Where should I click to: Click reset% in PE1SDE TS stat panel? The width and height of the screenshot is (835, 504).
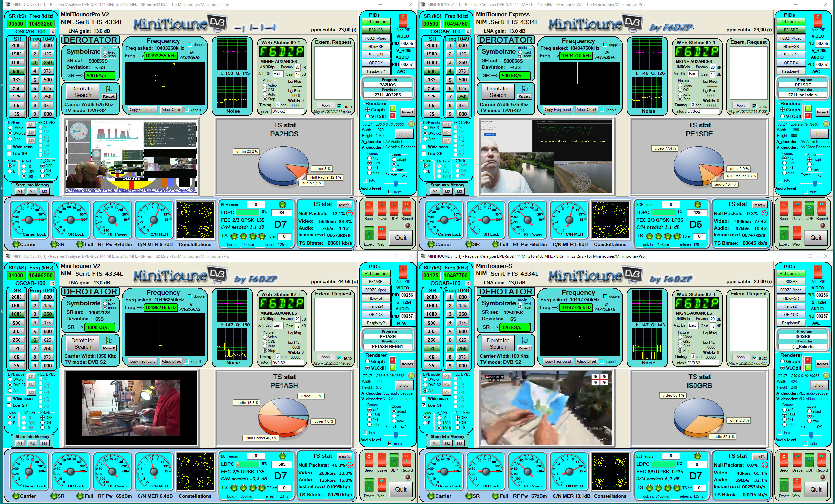(x=759, y=205)
